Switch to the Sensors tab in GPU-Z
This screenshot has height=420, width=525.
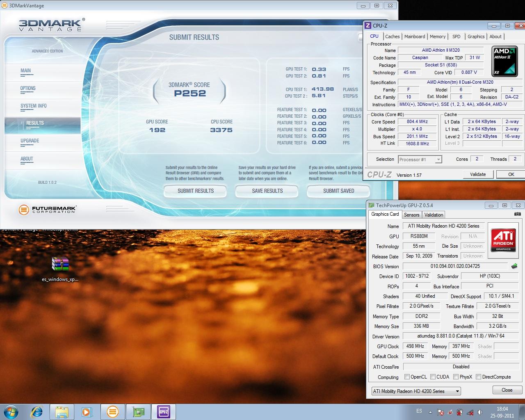pos(411,215)
